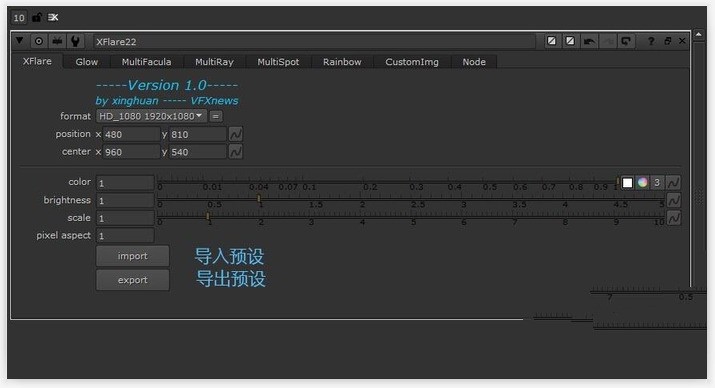This screenshot has height=388, width=715.
Task: Open the MultiRay tab
Action: click(214, 62)
